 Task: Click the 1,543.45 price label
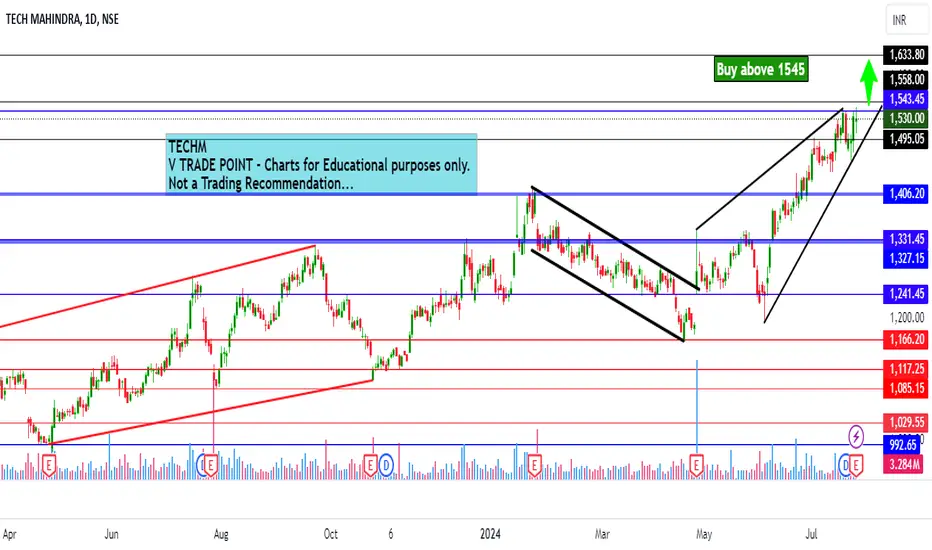coord(906,99)
